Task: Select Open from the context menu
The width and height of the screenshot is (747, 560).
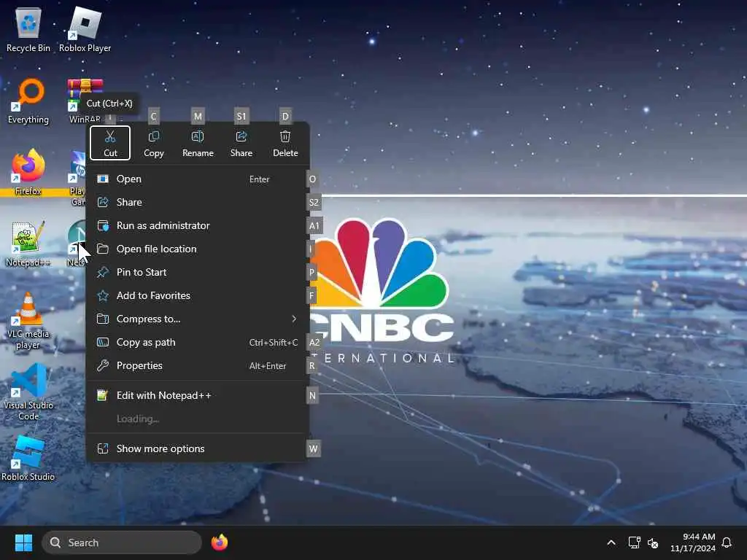Action: tap(198, 179)
